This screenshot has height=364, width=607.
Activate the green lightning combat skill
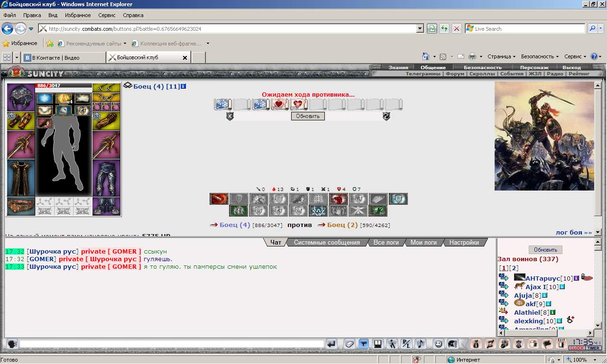tap(378, 211)
